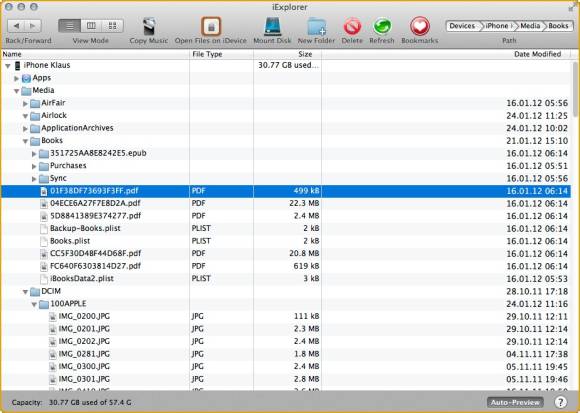This screenshot has height=413, width=580.
Task: Collapse the DCIM folder
Action: point(26,292)
